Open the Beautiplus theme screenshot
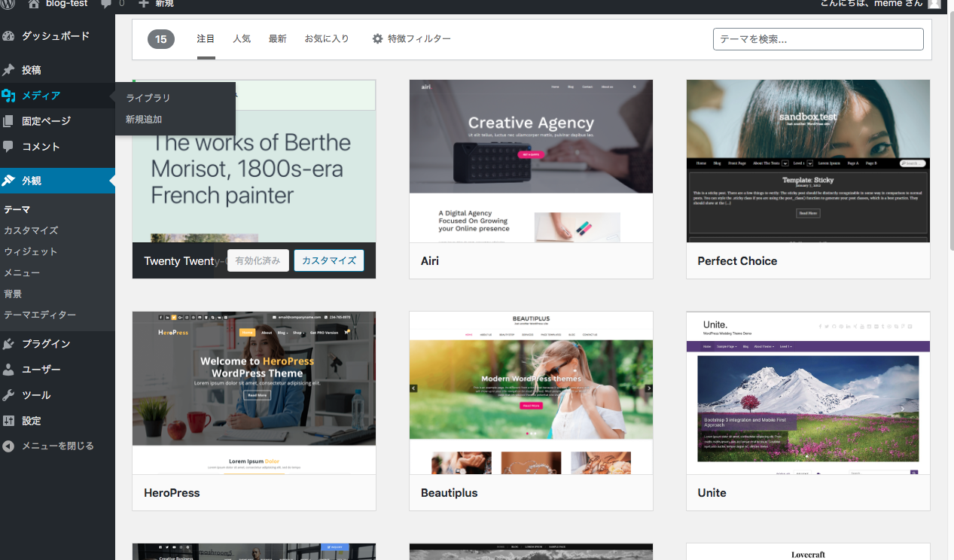Viewport: 954px width, 560px height. 531,393
